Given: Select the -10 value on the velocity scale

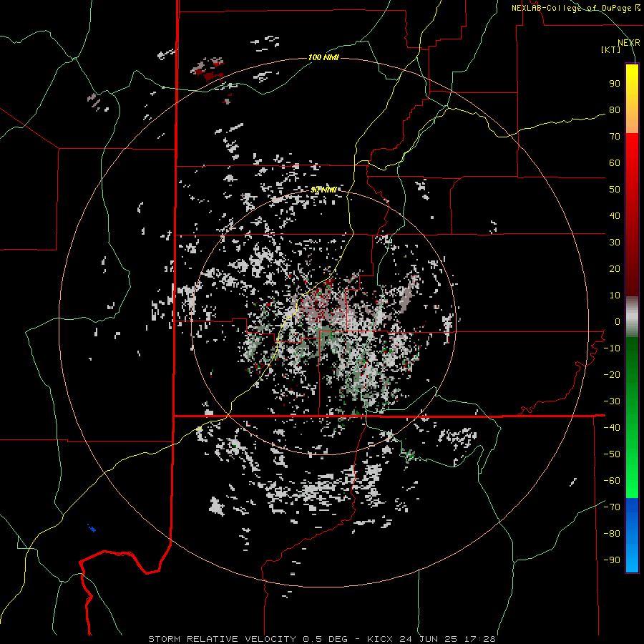Looking at the screenshot, I should click(x=612, y=348).
